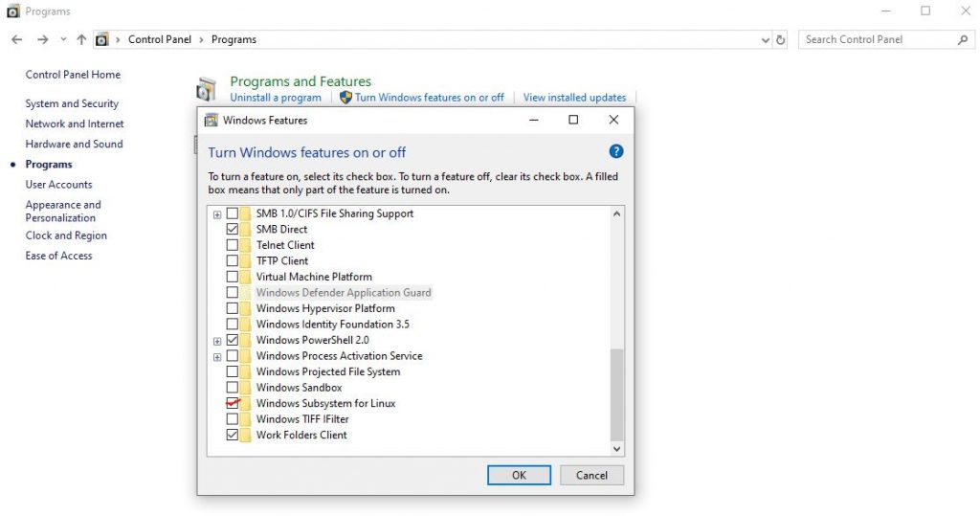The height and width of the screenshot is (516, 980).
Task: Select Windows Subsystem for Linux label
Action: 325,403
